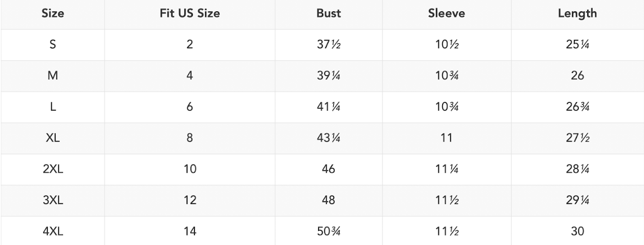Click bust value 37½ for size S
This screenshot has width=644, height=245.
pyautogui.click(x=328, y=45)
